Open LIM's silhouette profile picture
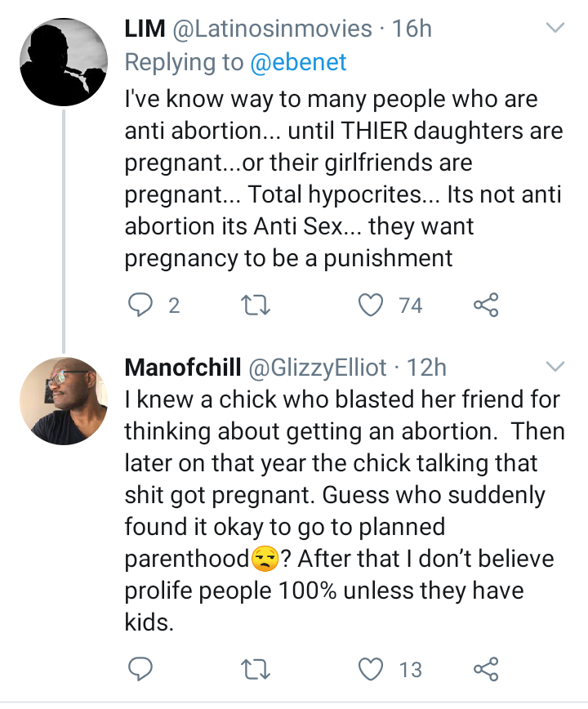Image resolution: width=588 pixels, height=709 pixels. 64,62
